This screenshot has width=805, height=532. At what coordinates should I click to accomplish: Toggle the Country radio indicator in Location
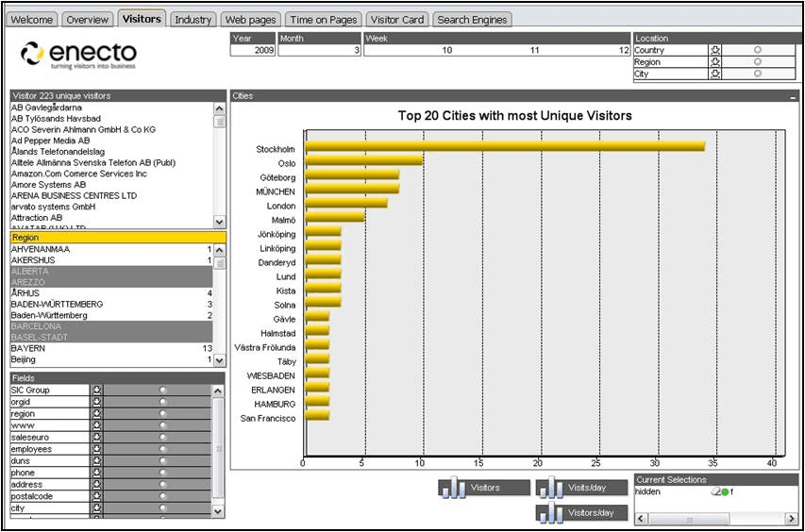pyautogui.click(x=758, y=50)
